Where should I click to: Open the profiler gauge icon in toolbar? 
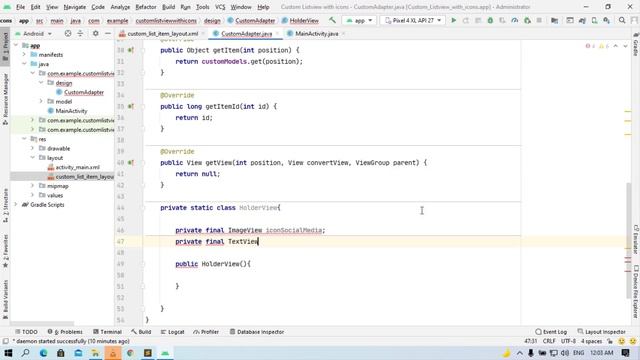pos(515,20)
